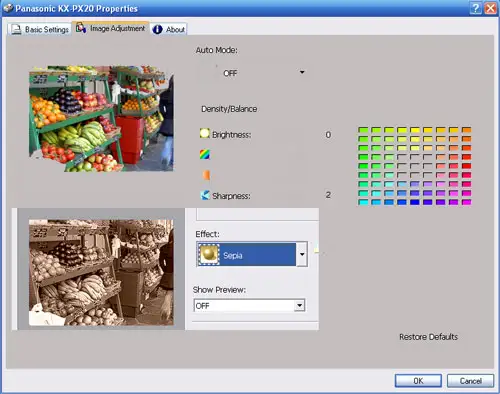Pick the neutral grey center swatch of grid
Screen dimensions: 500x394
pyautogui.click(x=415, y=166)
